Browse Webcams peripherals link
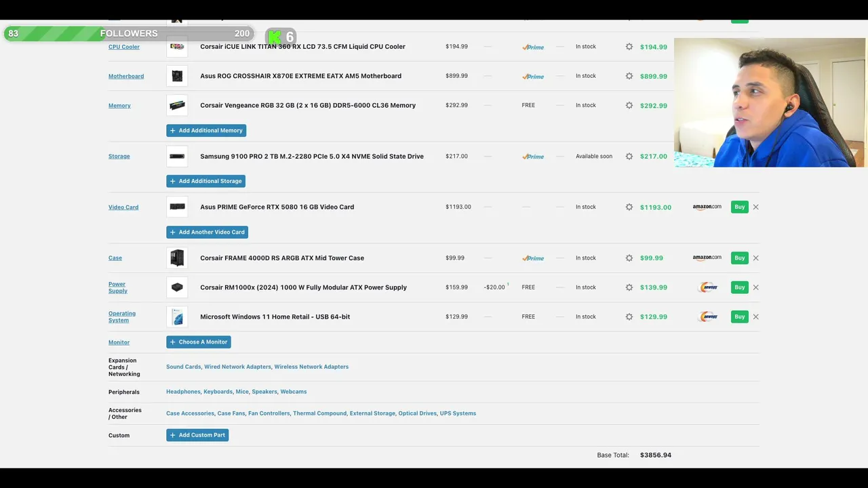The image size is (868, 488). click(x=294, y=392)
